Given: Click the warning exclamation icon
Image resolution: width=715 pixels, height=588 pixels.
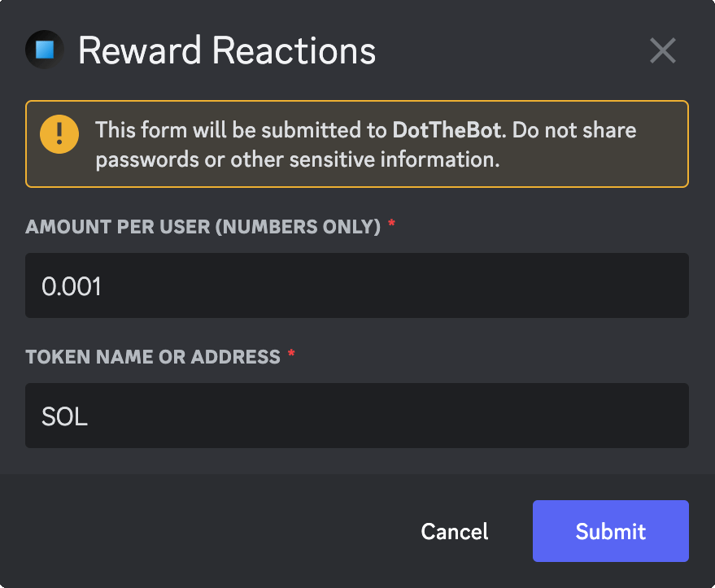Looking at the screenshot, I should pos(59,133).
